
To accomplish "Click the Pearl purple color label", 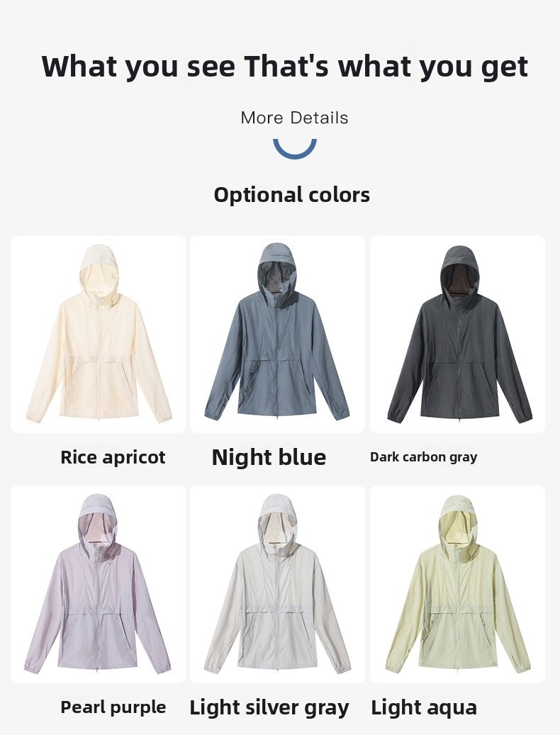I will click(x=113, y=707).
